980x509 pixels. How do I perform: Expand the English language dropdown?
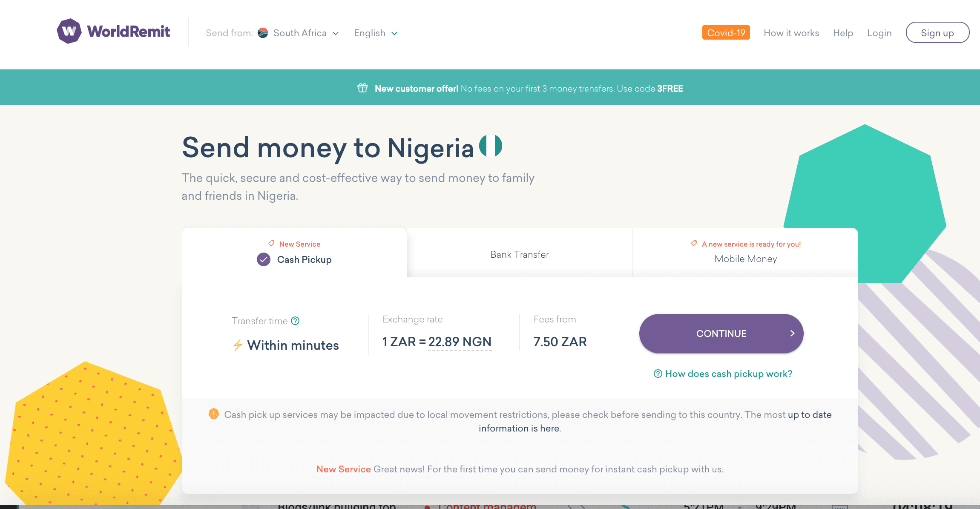376,33
